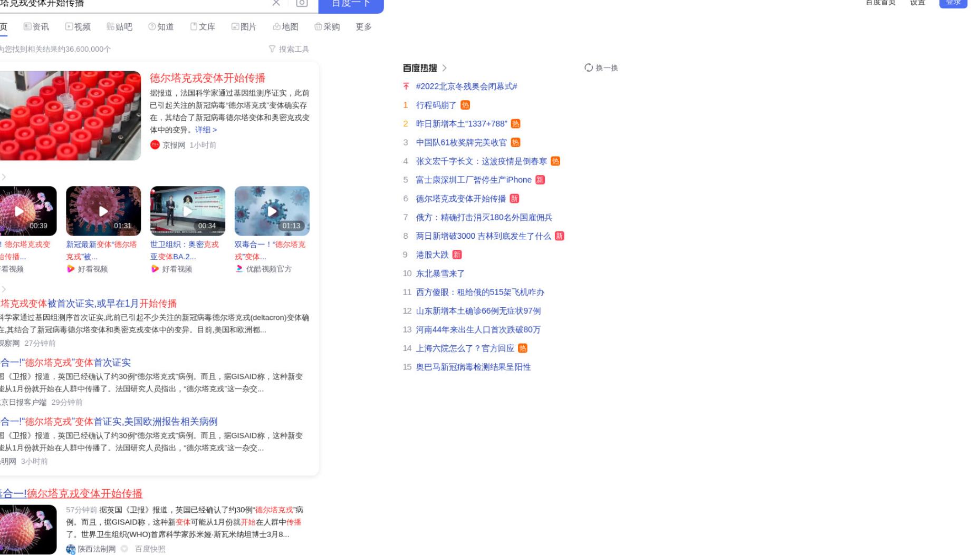
Task: Switch to the 文库 tab
Action: tap(203, 27)
